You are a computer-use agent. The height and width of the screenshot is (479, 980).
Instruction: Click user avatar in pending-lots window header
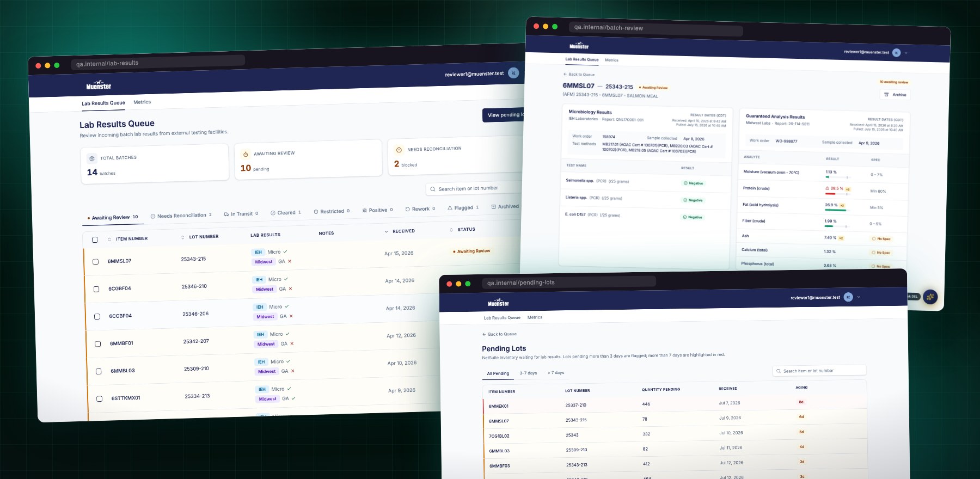pos(848,297)
